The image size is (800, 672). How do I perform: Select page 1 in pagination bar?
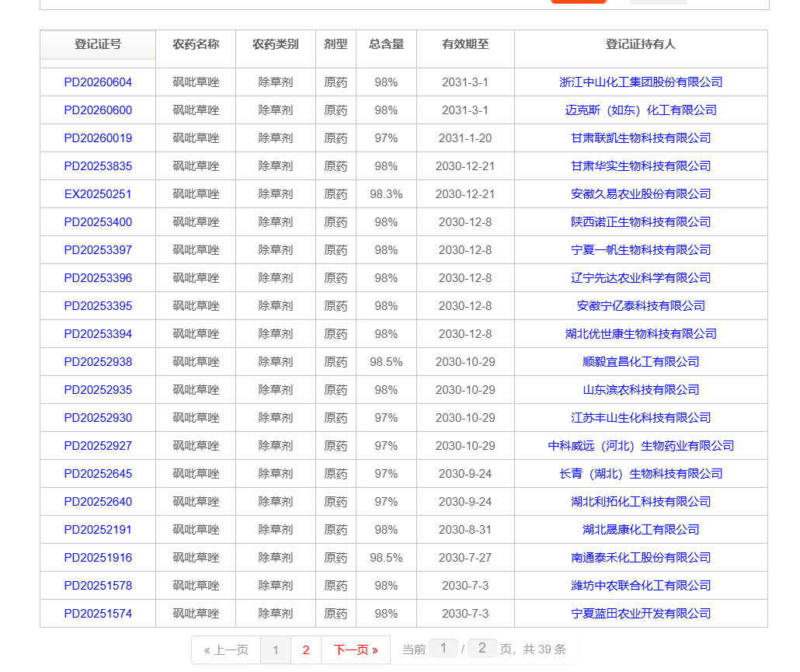coord(276,650)
